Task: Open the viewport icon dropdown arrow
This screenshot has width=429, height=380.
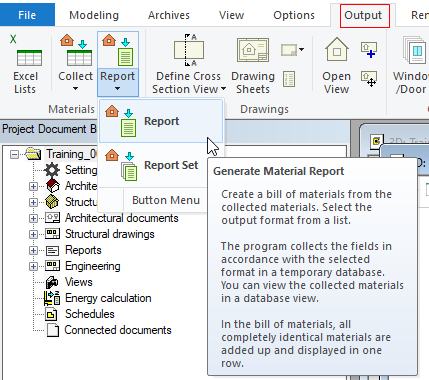Action: tap(301, 49)
